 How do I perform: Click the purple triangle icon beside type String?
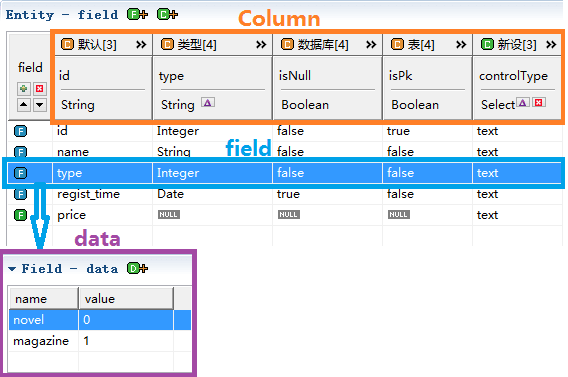coord(208,102)
